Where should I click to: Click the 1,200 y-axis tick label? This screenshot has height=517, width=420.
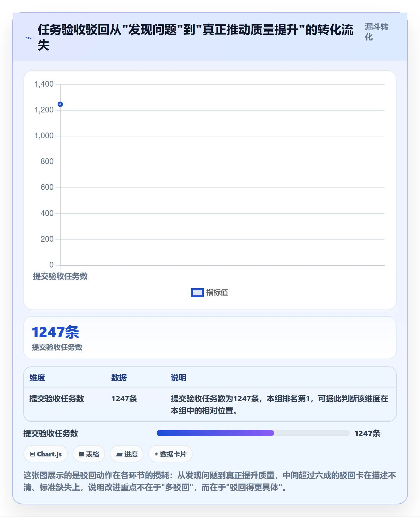[44, 110]
